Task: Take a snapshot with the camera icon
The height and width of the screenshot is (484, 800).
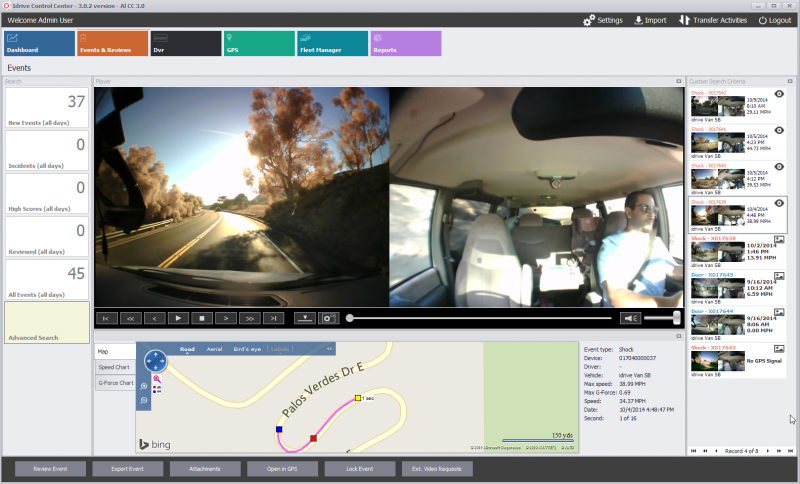Action: 329,318
